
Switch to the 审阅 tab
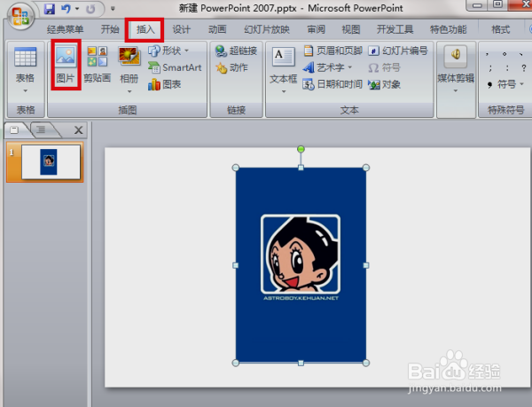click(316, 29)
